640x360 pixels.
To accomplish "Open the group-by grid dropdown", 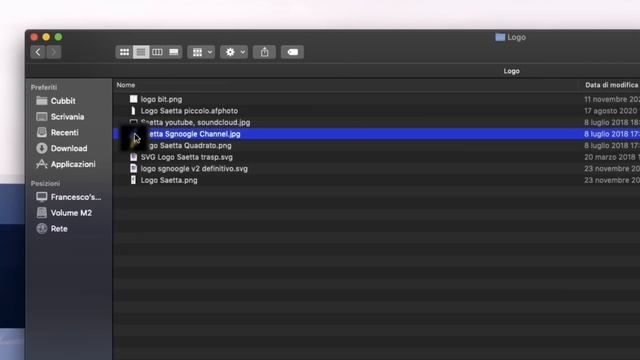I will coord(201,52).
